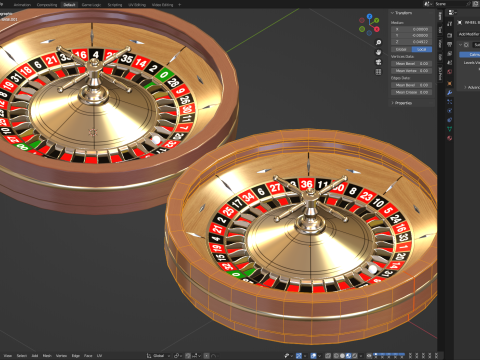Viewport: 480px width, 360px height.
Task: Switch to material preview shading
Action: (x=349, y=356)
